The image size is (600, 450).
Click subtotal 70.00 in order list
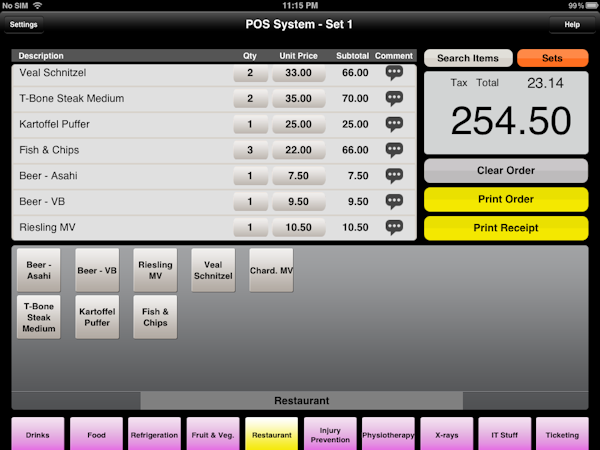coord(355,98)
